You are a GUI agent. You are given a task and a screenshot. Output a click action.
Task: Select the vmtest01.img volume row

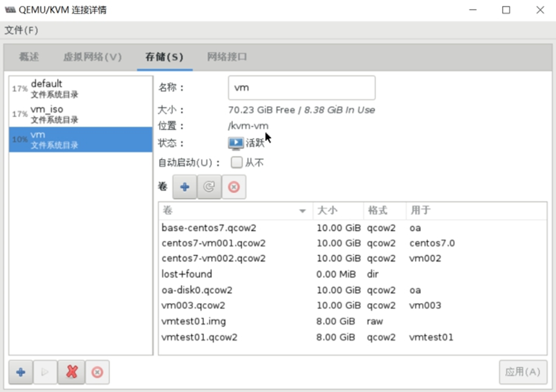coord(194,321)
